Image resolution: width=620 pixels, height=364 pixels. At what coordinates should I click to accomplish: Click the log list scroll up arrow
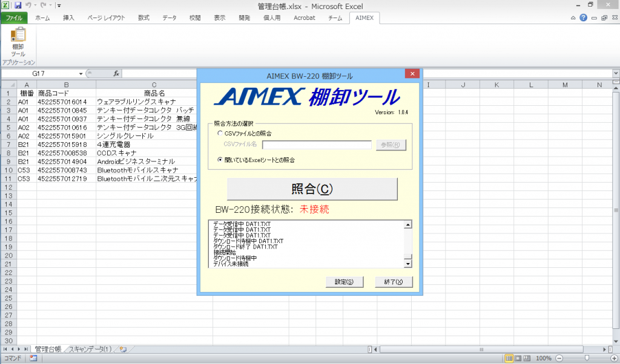pyautogui.click(x=407, y=225)
